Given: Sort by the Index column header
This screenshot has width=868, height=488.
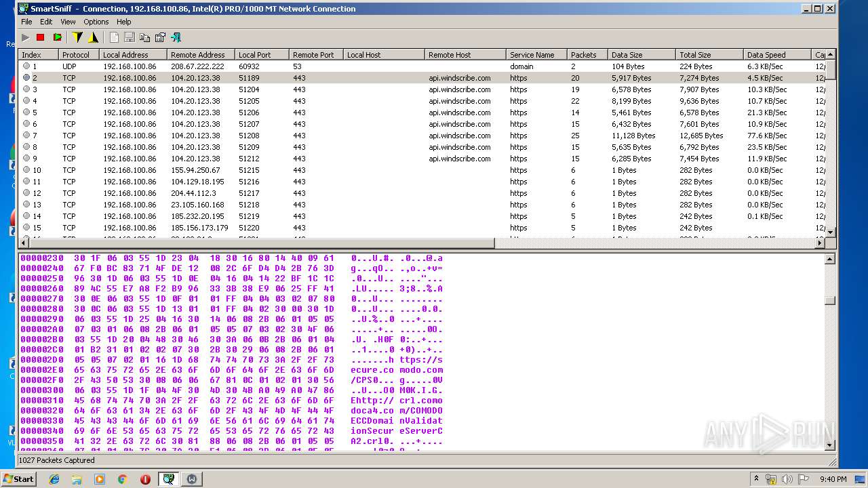Looking at the screenshot, I should click(x=38, y=55).
